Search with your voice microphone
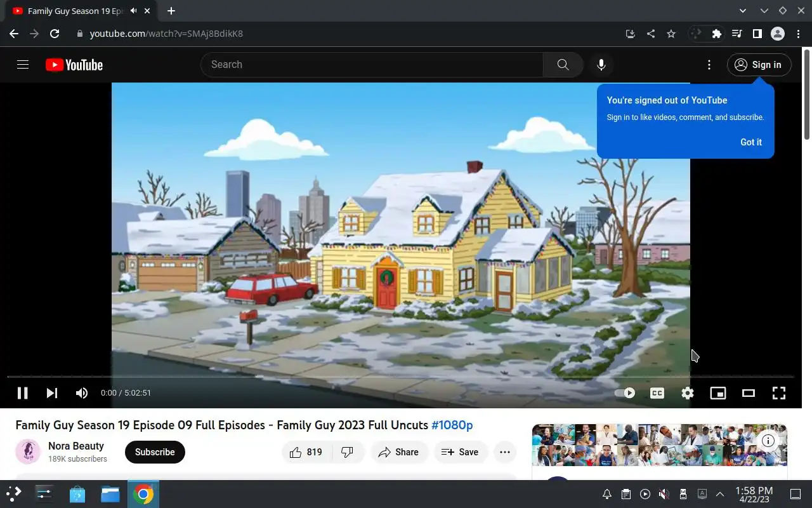Screen dimensions: 812x508 pos(601,65)
